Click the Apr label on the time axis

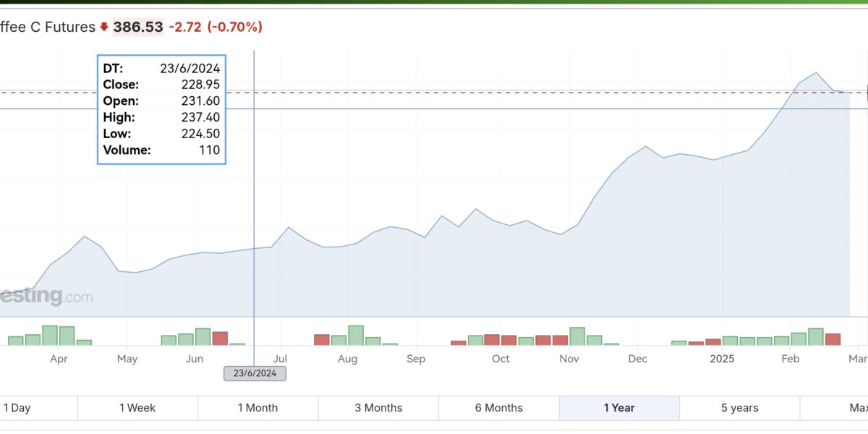tap(59, 359)
